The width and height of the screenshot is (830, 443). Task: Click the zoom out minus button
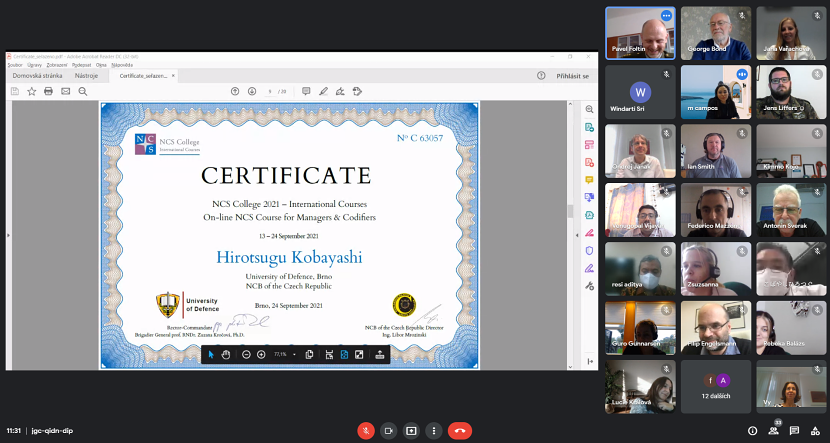tap(246, 355)
